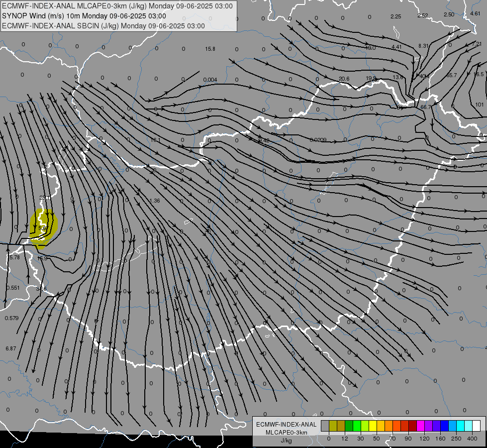Click the legend scale label '30'
Image resolution: width=487 pixels, height=448 pixels.
tap(360, 439)
